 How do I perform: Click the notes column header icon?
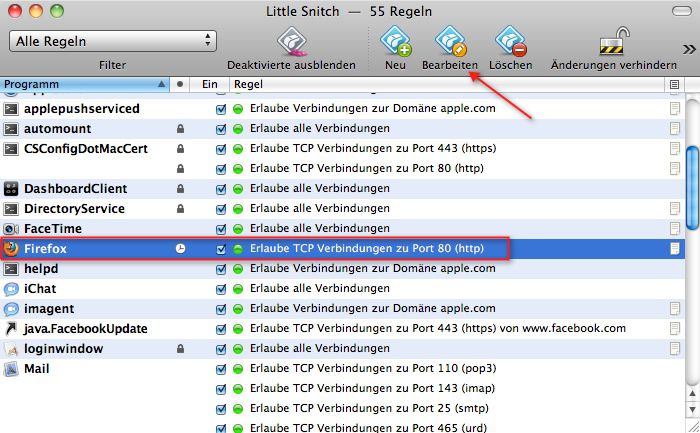point(674,84)
